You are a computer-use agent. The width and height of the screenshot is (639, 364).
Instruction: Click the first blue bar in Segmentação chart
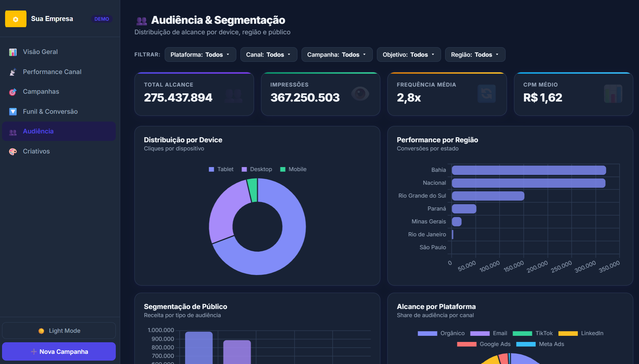199,348
